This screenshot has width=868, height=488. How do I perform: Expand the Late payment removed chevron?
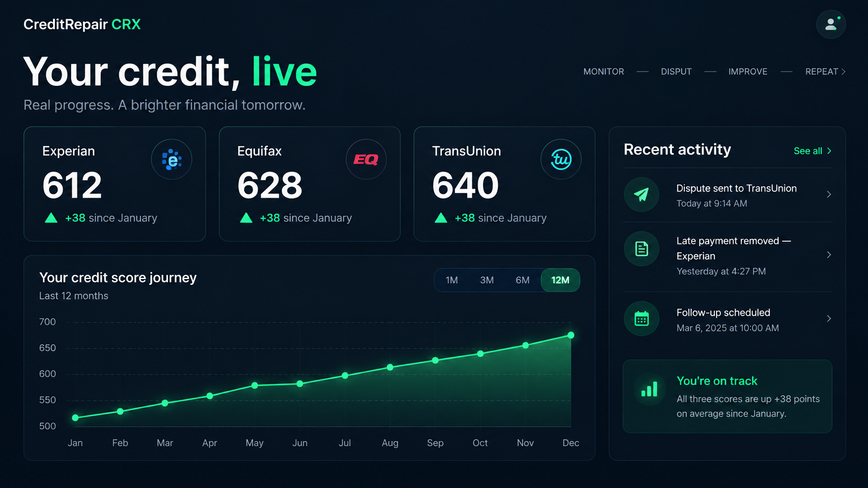[x=829, y=255]
